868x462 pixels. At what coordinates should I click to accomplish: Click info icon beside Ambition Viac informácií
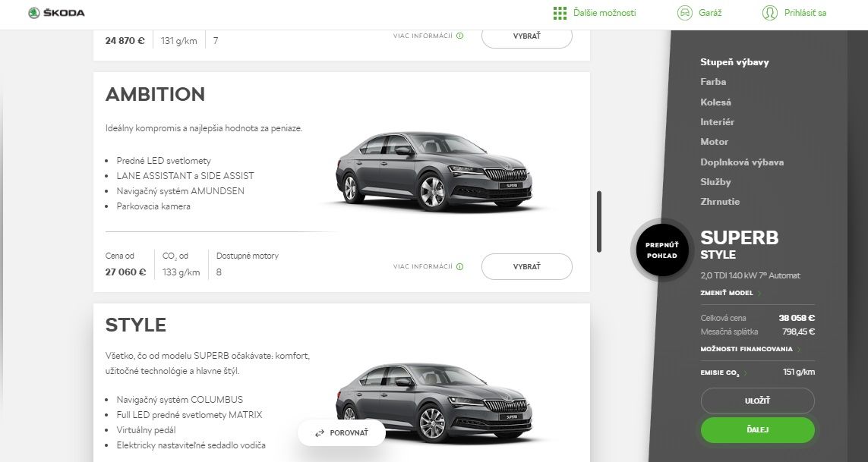(459, 267)
